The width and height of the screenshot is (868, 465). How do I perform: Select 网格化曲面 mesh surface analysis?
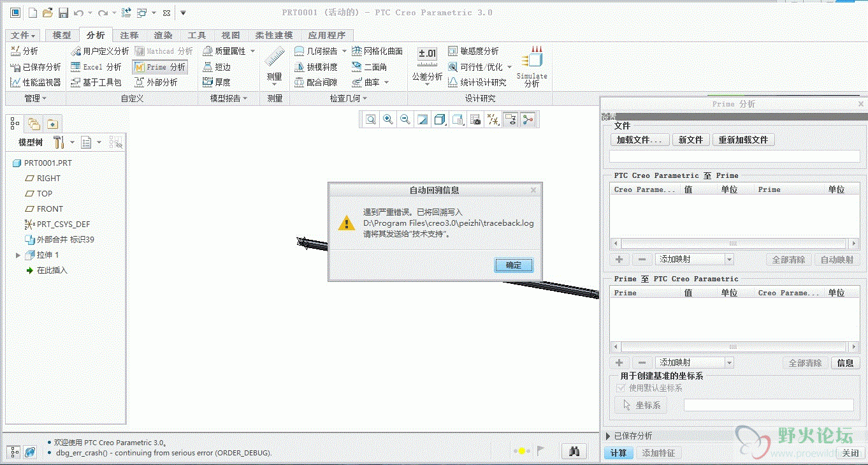pyautogui.click(x=377, y=51)
